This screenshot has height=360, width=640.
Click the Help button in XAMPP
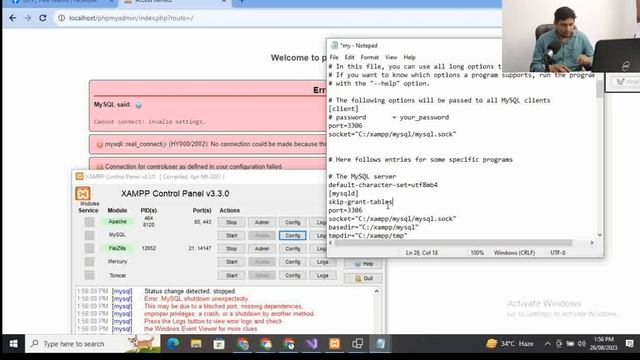point(363,264)
